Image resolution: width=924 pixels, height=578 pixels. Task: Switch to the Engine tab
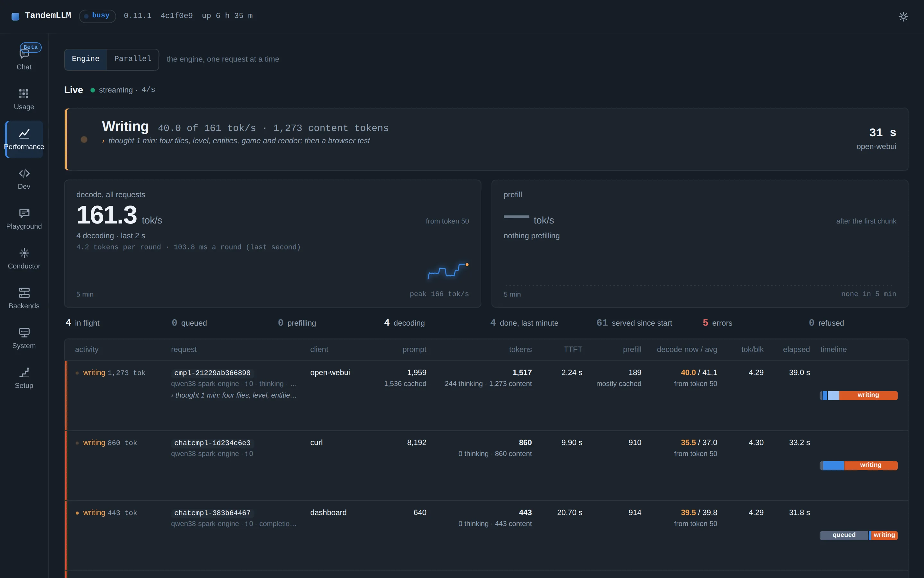point(86,59)
